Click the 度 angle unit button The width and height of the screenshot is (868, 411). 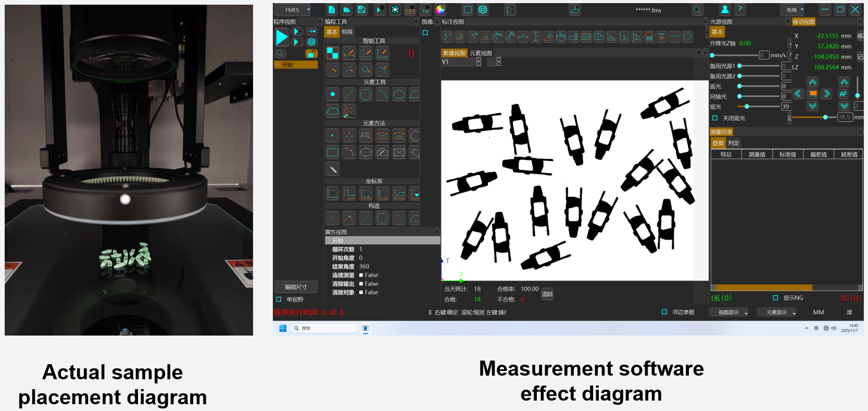pyautogui.click(x=849, y=312)
